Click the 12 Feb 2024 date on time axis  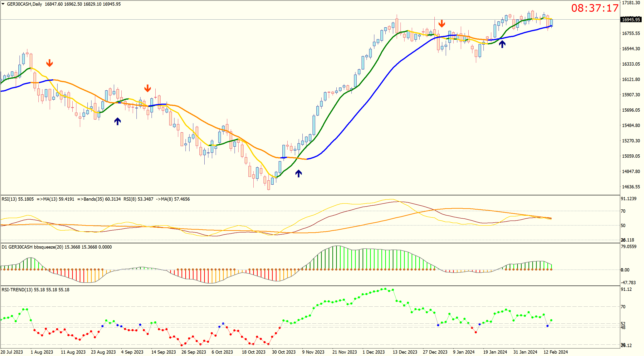[x=556, y=352]
